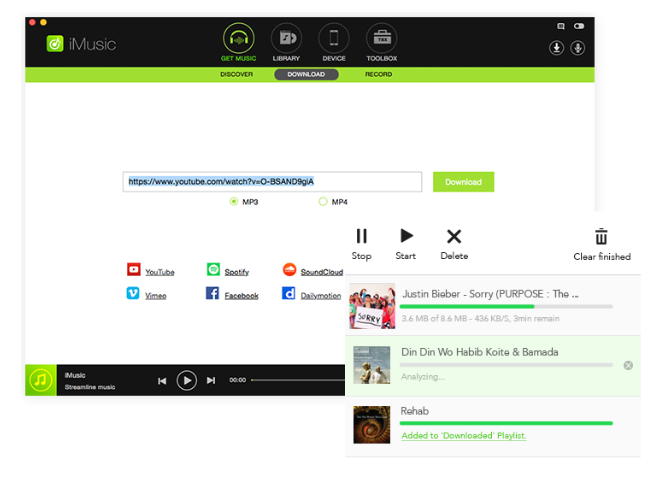Switch to the Discover tab
This screenshot has height=478, width=666.
pos(237,74)
